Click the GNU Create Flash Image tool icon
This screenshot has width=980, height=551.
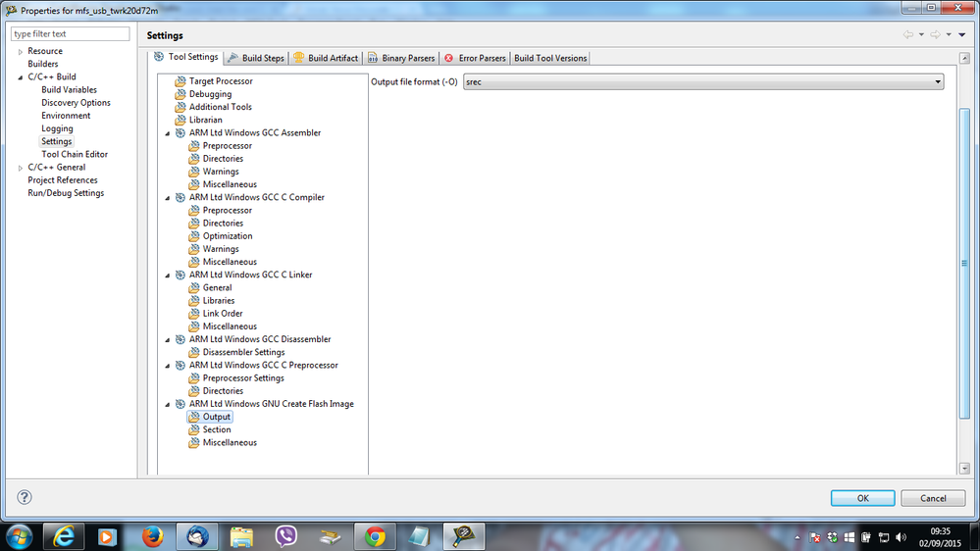click(180, 404)
